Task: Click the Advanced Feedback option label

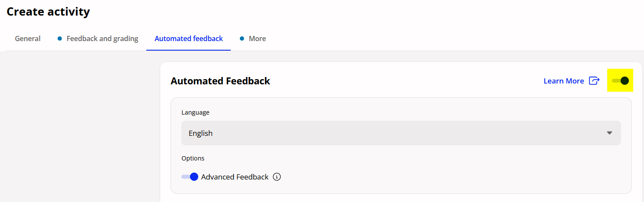Action: tap(235, 177)
